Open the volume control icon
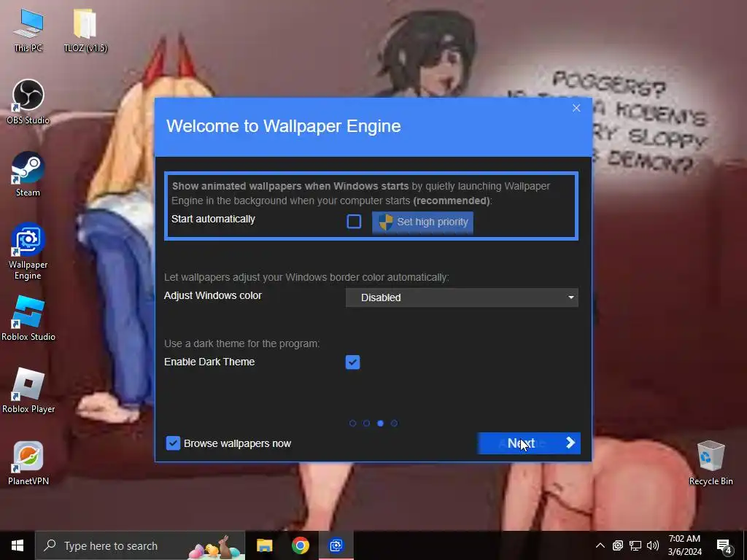The height and width of the screenshot is (560, 747). (x=653, y=545)
